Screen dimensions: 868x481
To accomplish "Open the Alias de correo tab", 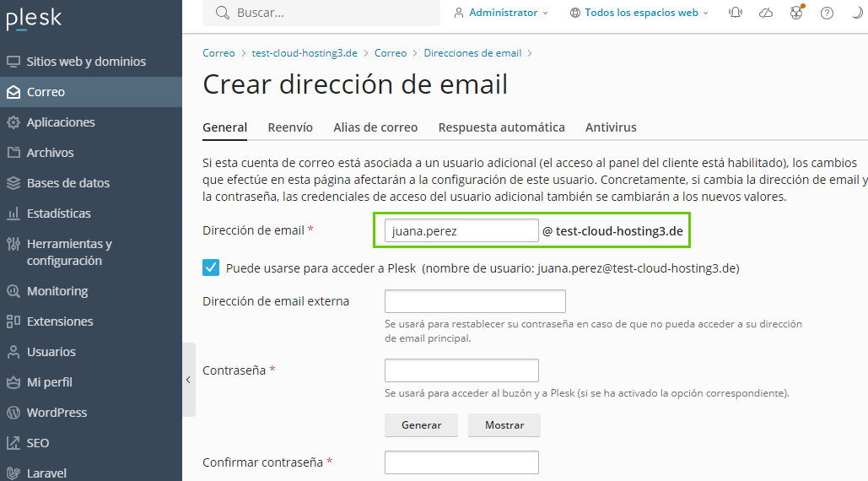I will (375, 127).
